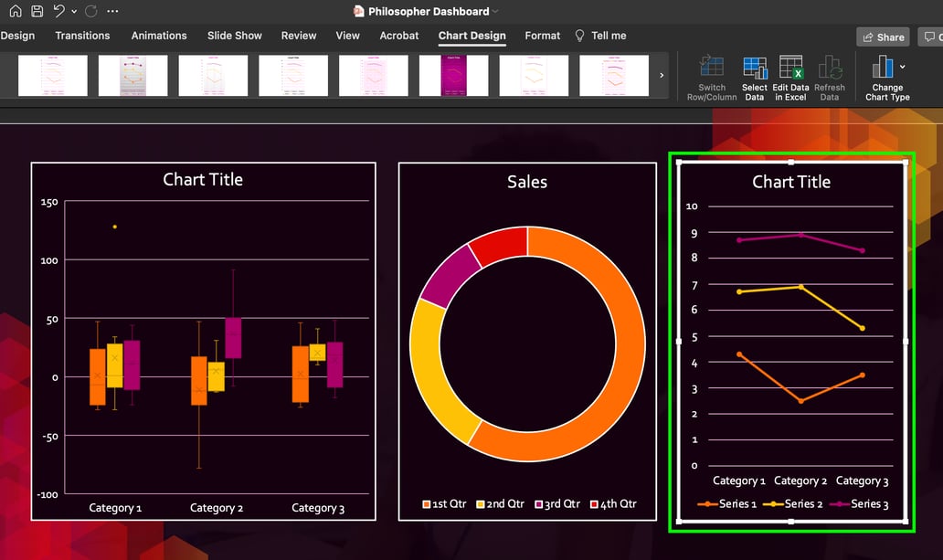The image size is (943, 560).
Task: Select the first chart style thumbnail
Action: tap(52, 76)
